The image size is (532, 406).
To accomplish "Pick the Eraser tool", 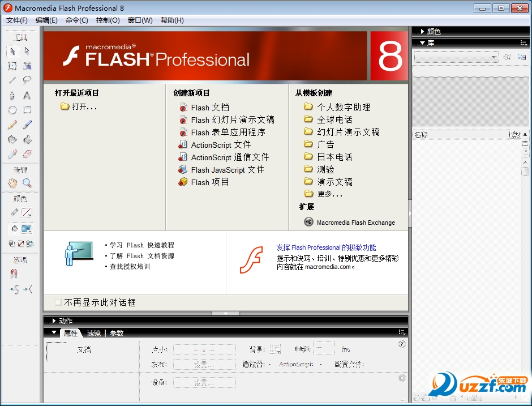I will [x=27, y=154].
